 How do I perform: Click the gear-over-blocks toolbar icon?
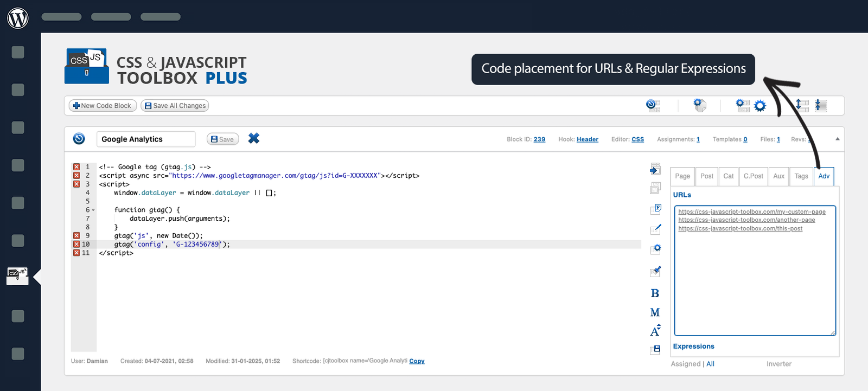(743, 105)
